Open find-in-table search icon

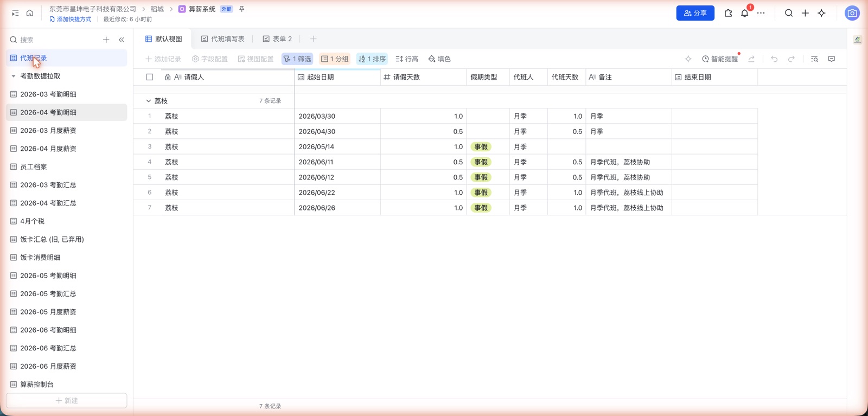point(814,59)
